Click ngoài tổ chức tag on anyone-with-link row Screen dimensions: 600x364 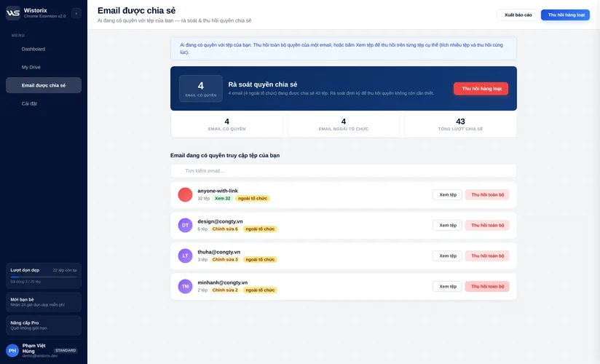253,198
